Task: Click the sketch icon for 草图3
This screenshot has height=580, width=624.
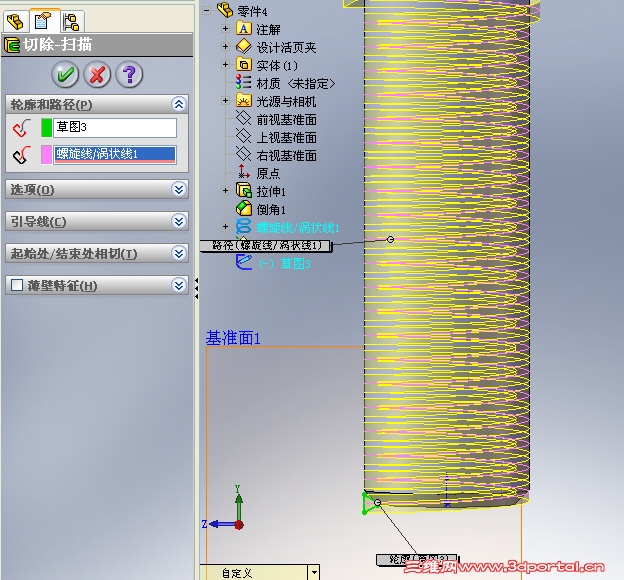Action: click(244, 262)
